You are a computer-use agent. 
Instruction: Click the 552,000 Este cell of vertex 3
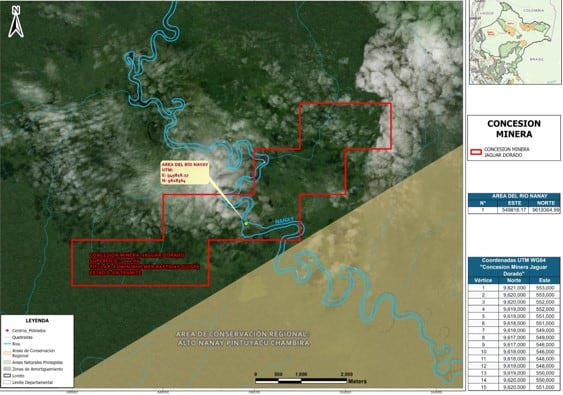[x=546, y=302]
